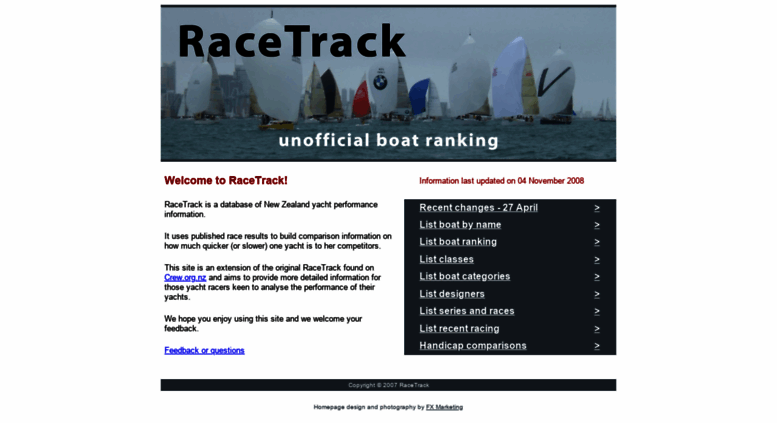Viewport: 777px width, 423px height.
Task: Open Feedback or questions link
Action: (204, 350)
